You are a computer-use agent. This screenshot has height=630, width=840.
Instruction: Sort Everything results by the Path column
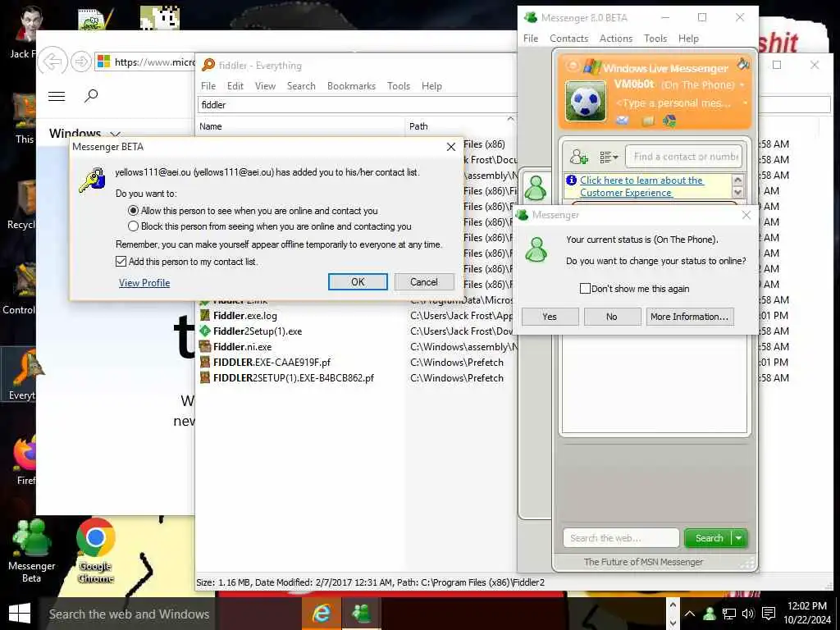point(461,126)
